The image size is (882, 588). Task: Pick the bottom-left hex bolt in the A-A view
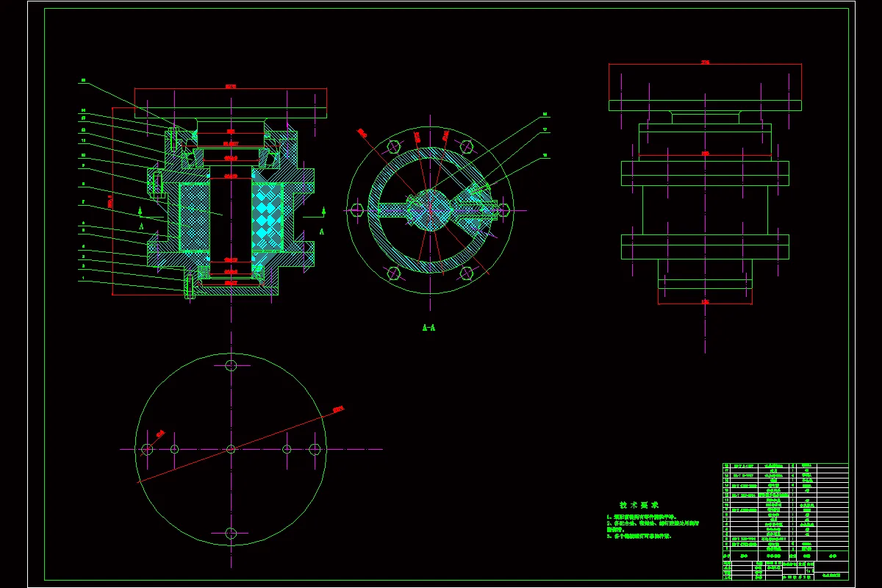[x=393, y=273]
